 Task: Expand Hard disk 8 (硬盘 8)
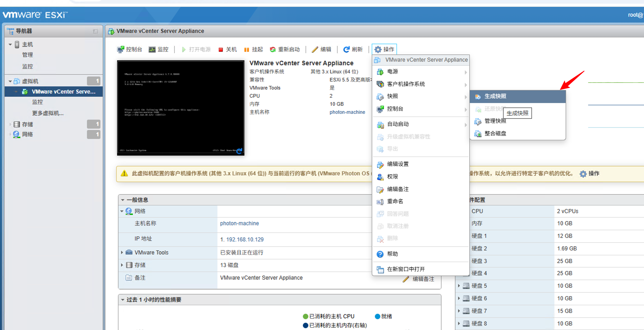coord(459,323)
